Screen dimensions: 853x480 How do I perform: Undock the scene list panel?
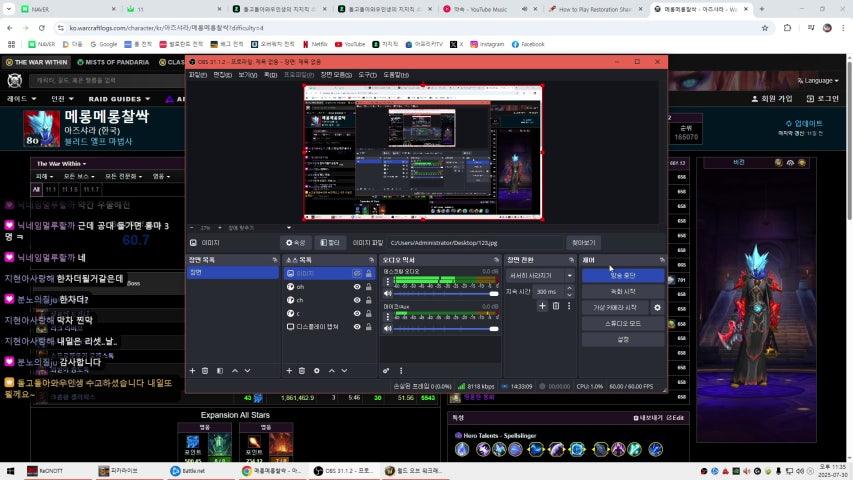click(275, 260)
